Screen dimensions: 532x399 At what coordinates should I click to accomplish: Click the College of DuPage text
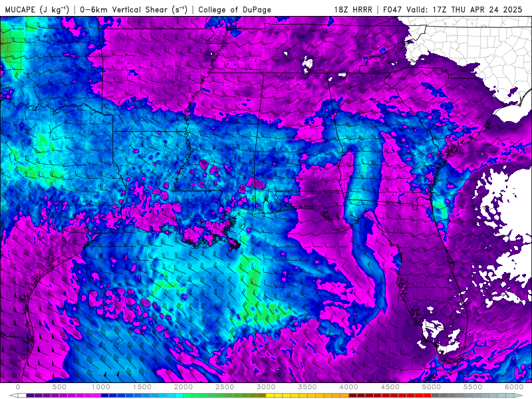(235, 9)
